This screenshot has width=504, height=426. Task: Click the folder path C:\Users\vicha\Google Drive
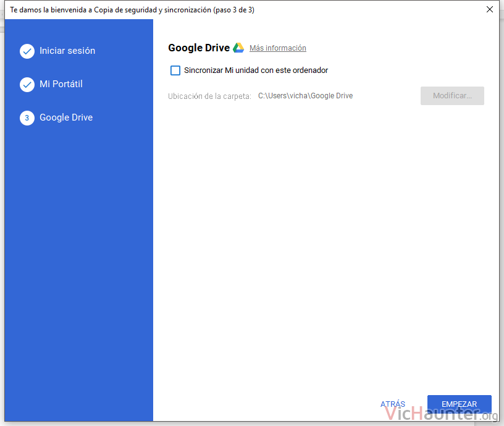[305, 96]
